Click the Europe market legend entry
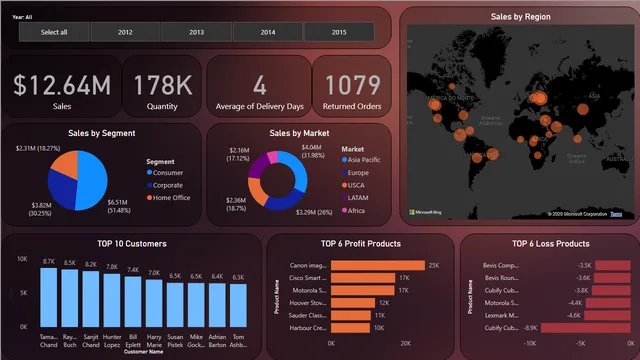 click(355, 173)
